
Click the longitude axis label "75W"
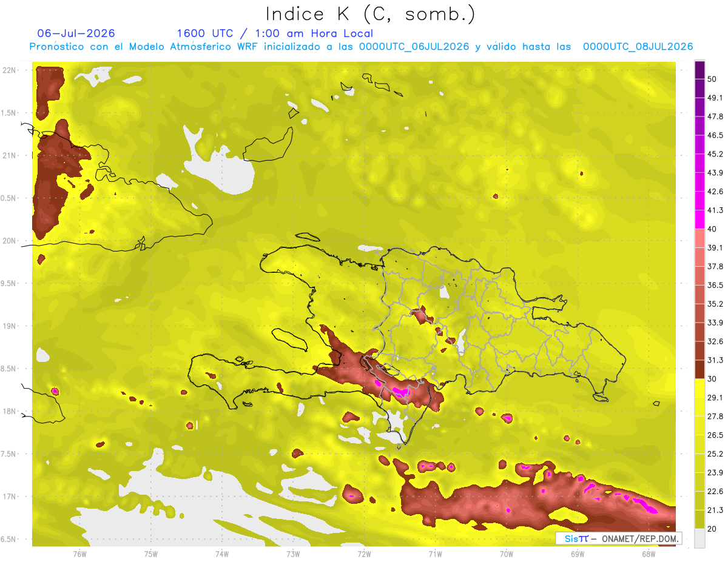point(150,554)
